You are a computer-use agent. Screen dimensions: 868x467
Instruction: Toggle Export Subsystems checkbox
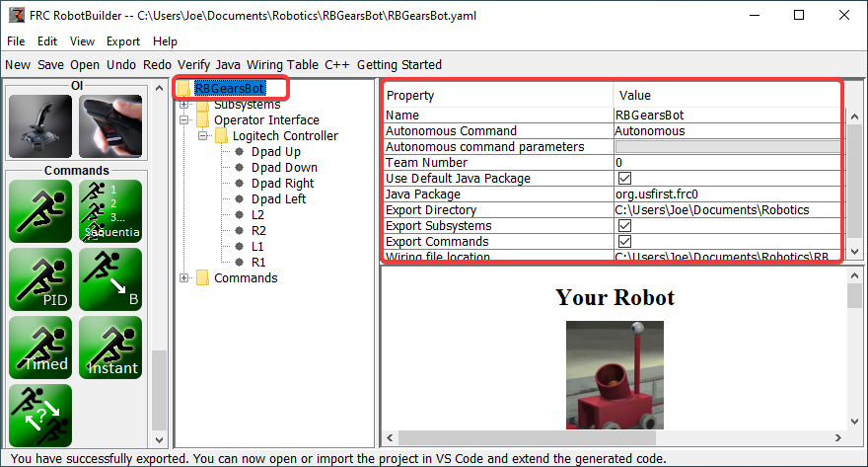(625, 225)
